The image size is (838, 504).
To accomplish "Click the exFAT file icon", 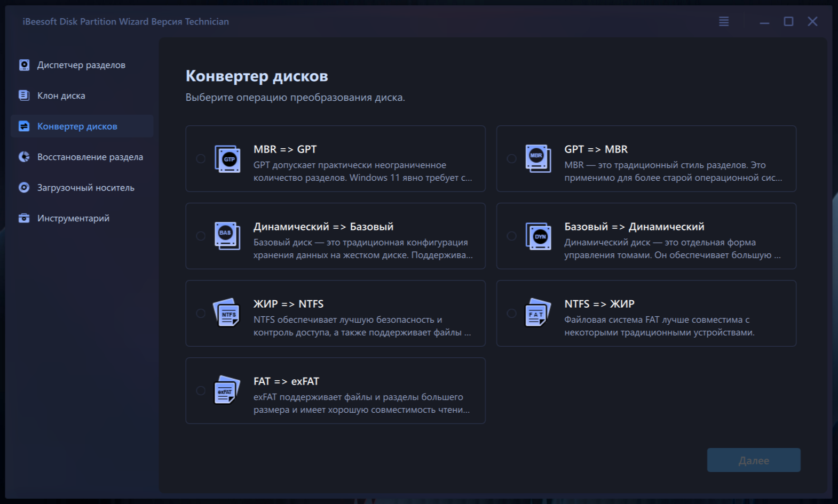I will pos(227,390).
